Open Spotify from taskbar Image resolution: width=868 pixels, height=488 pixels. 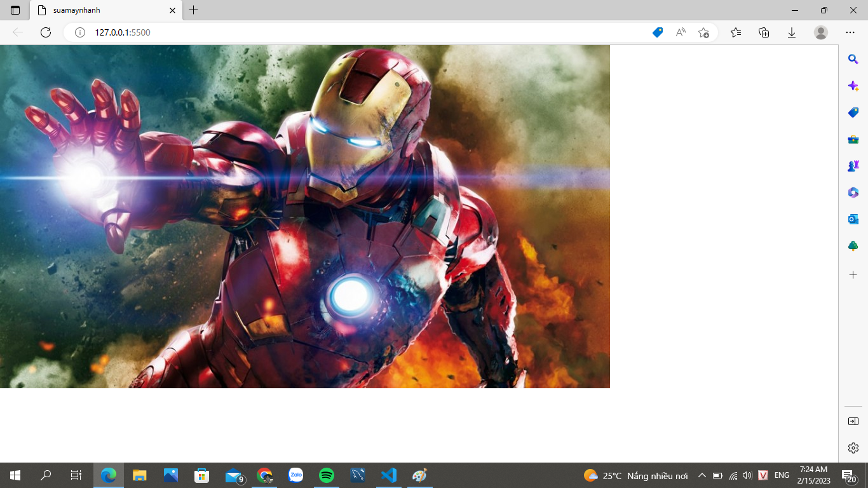click(x=327, y=475)
